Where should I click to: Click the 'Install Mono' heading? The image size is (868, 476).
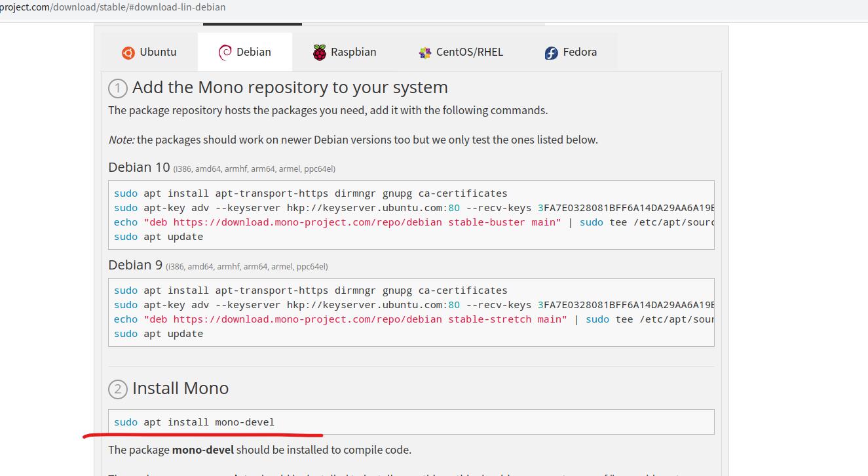tap(181, 388)
